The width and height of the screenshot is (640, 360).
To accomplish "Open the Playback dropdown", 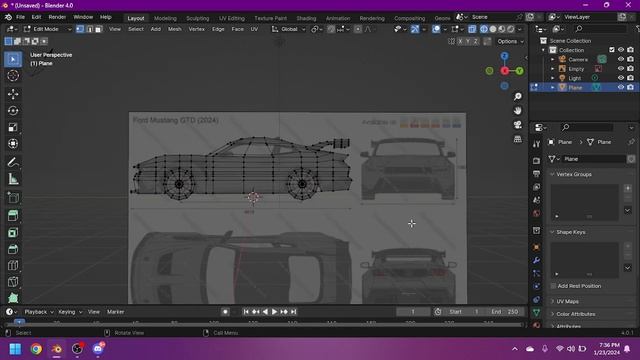I will (39, 312).
